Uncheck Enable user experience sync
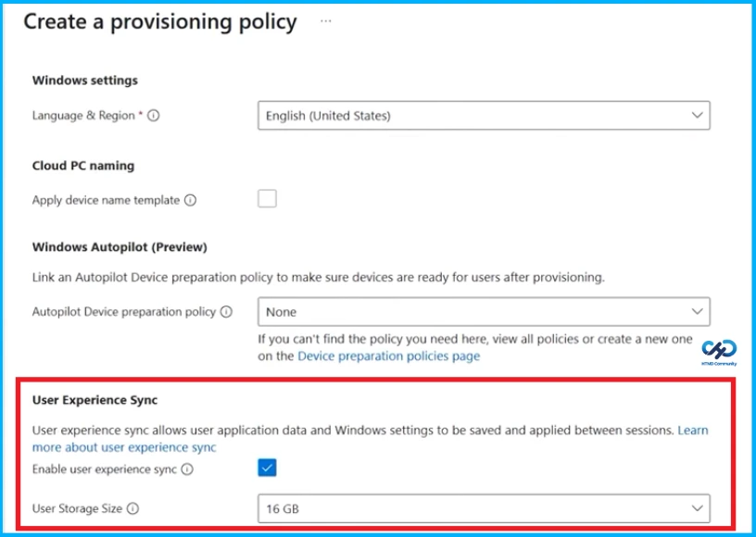The height and width of the screenshot is (537, 756). [267, 468]
